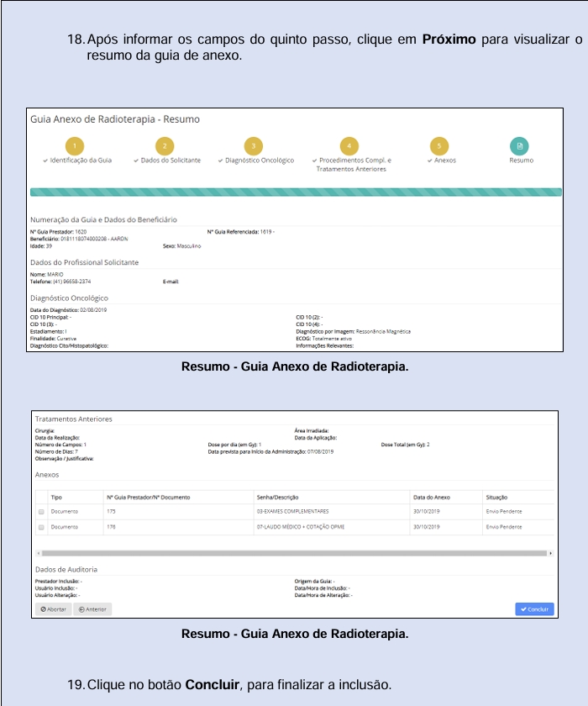Click cell 03-EXAMES COMPLEMENTARES
This screenshot has height=706, width=588.
pos(293,512)
